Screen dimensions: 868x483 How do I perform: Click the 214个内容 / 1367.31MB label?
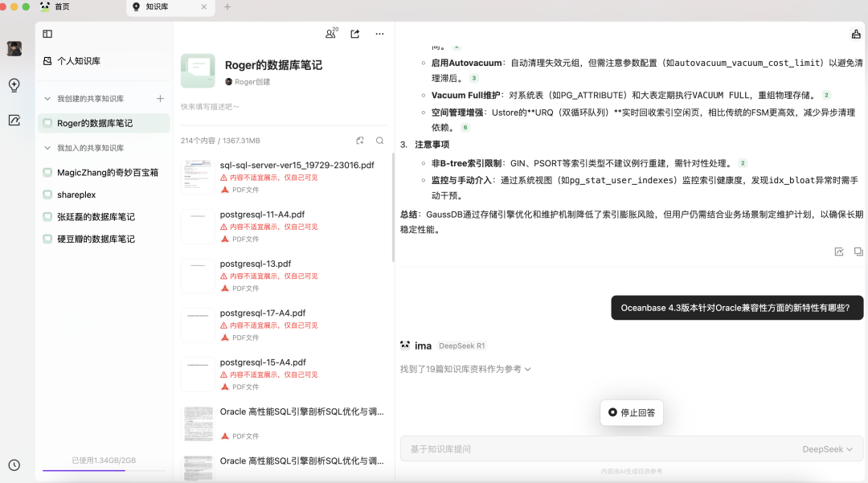point(220,141)
